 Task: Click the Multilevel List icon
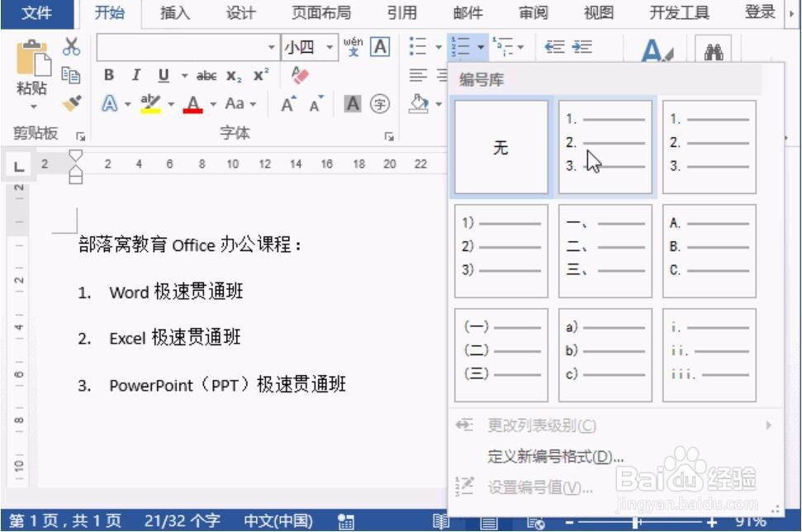click(x=503, y=46)
